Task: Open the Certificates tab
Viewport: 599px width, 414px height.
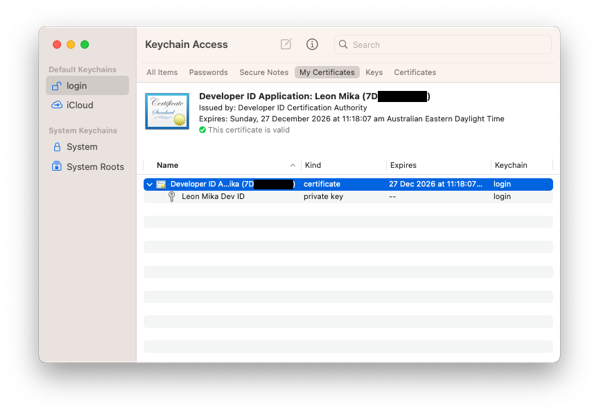Action: 415,72
